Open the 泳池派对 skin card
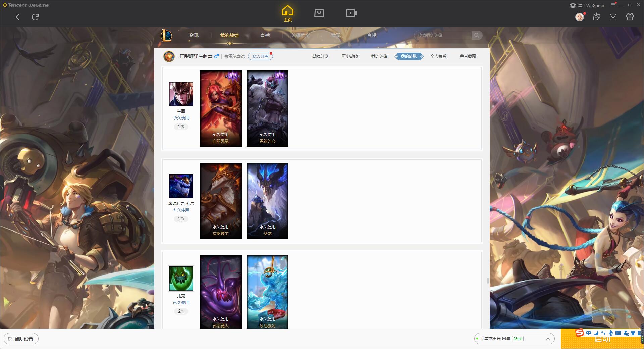 (267, 292)
